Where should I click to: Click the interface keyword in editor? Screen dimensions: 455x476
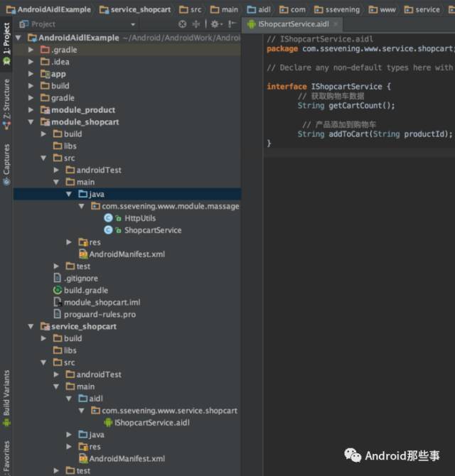point(287,87)
